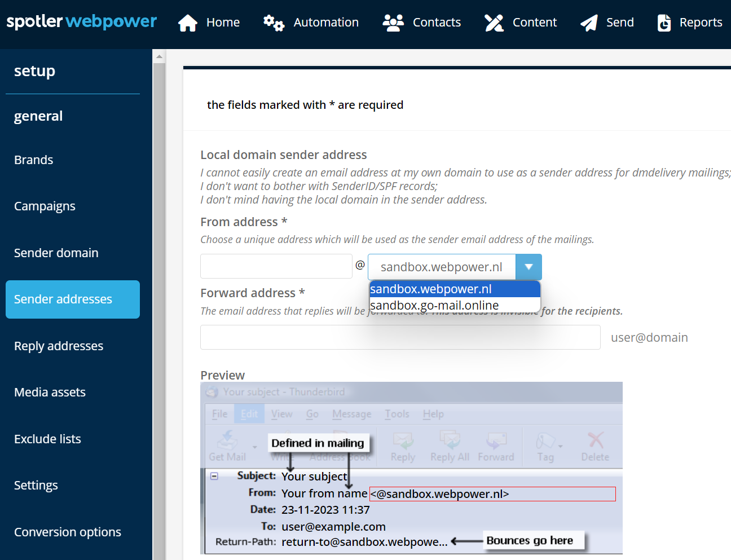Click the Home house icon
731x560 pixels.
[x=188, y=23]
